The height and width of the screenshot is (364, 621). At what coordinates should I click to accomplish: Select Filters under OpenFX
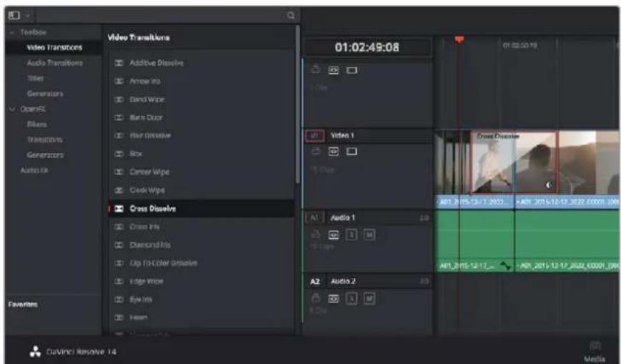click(x=36, y=124)
